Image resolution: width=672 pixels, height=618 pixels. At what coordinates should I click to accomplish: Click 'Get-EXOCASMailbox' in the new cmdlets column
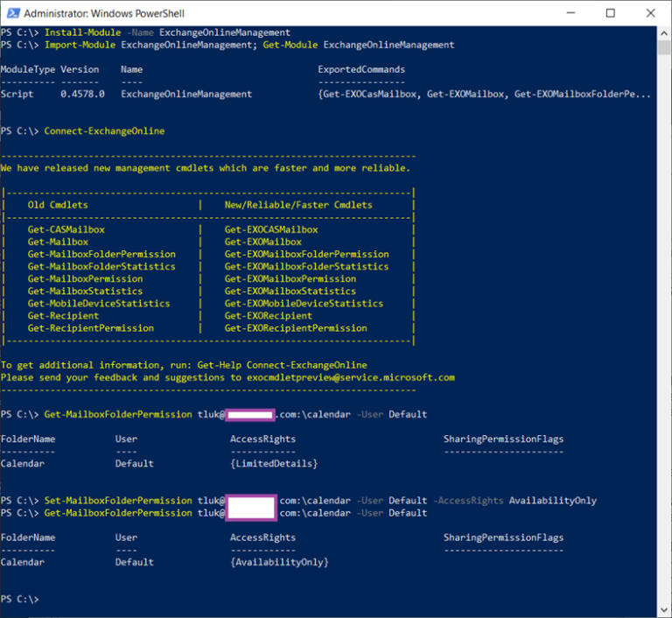point(271,229)
